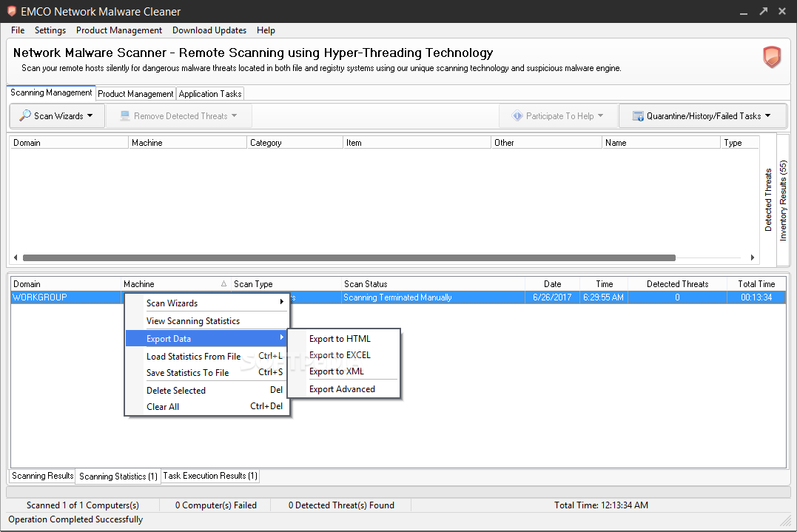Sort by Type column header

point(740,143)
